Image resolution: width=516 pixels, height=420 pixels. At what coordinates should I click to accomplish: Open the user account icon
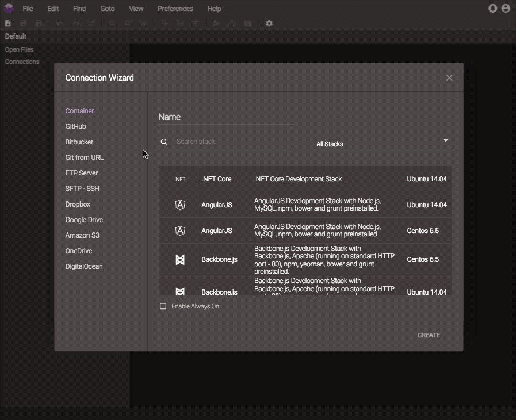click(506, 8)
